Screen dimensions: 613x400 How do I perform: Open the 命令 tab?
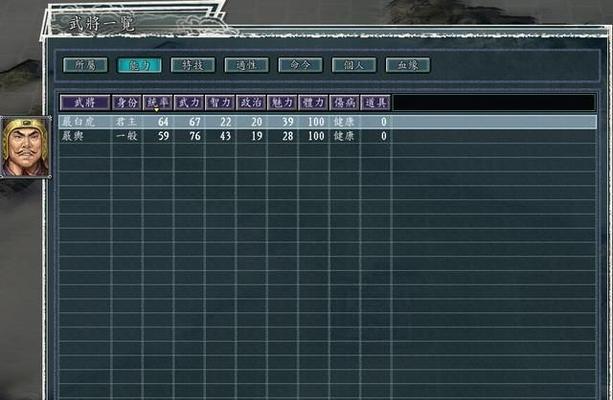coord(300,65)
